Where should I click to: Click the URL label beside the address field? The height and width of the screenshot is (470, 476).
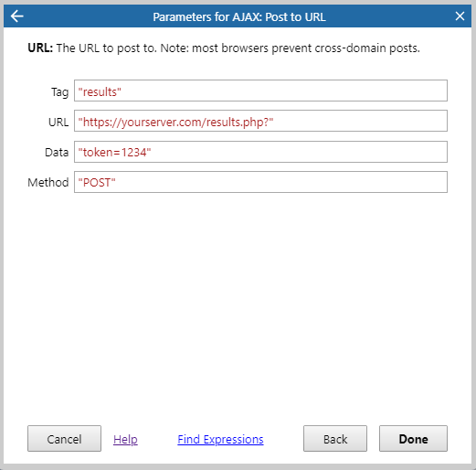pos(58,122)
